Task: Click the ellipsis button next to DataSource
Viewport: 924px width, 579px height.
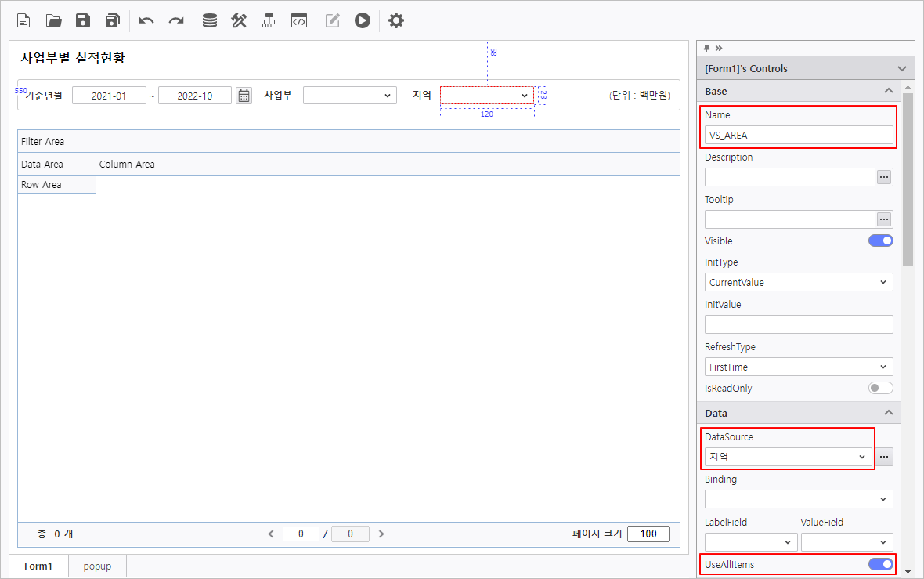Action: [884, 457]
